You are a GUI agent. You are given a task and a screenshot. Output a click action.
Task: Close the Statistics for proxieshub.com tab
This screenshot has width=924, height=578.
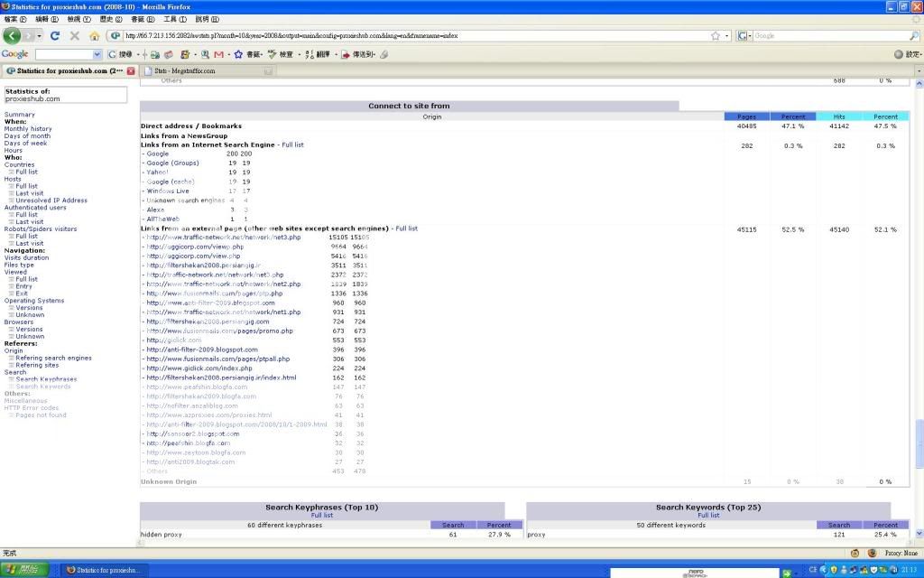132,70
